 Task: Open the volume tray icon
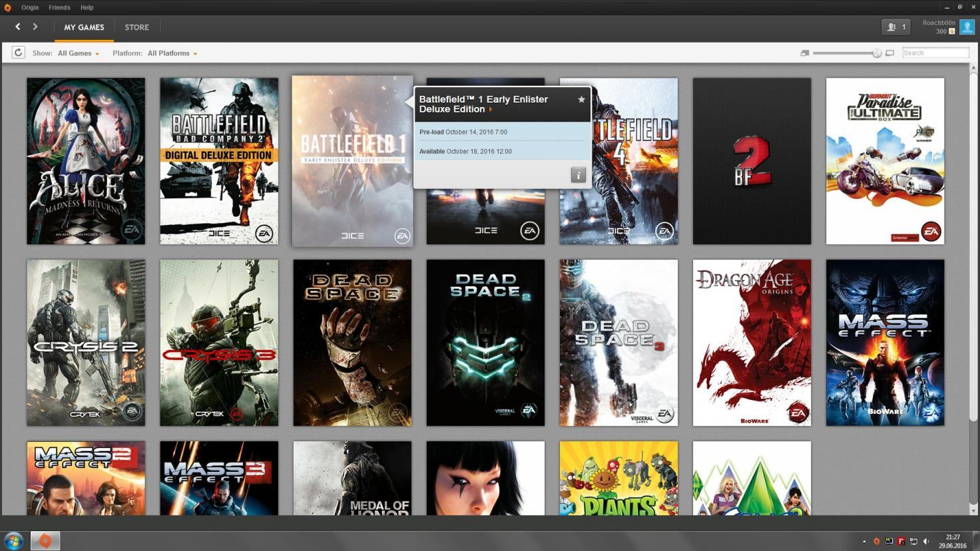pos(926,542)
